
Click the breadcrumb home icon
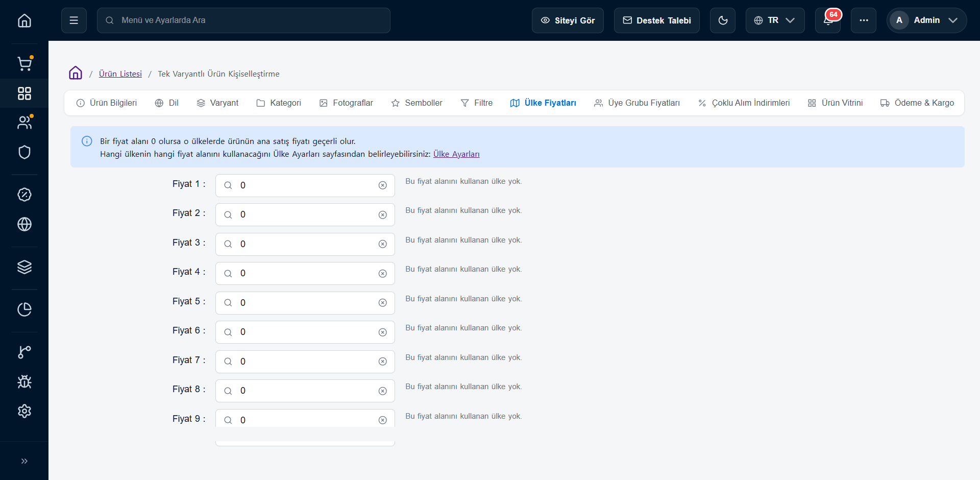coord(76,73)
